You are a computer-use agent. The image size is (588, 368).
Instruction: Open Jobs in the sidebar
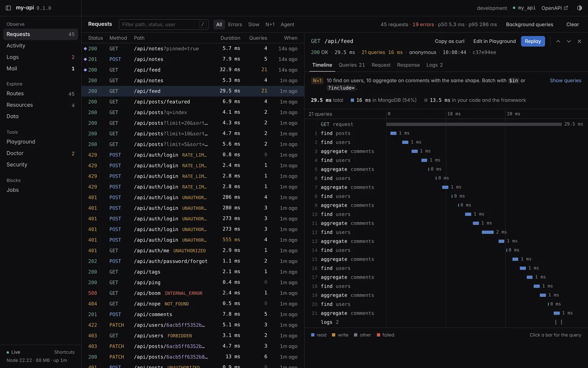[41, 190]
